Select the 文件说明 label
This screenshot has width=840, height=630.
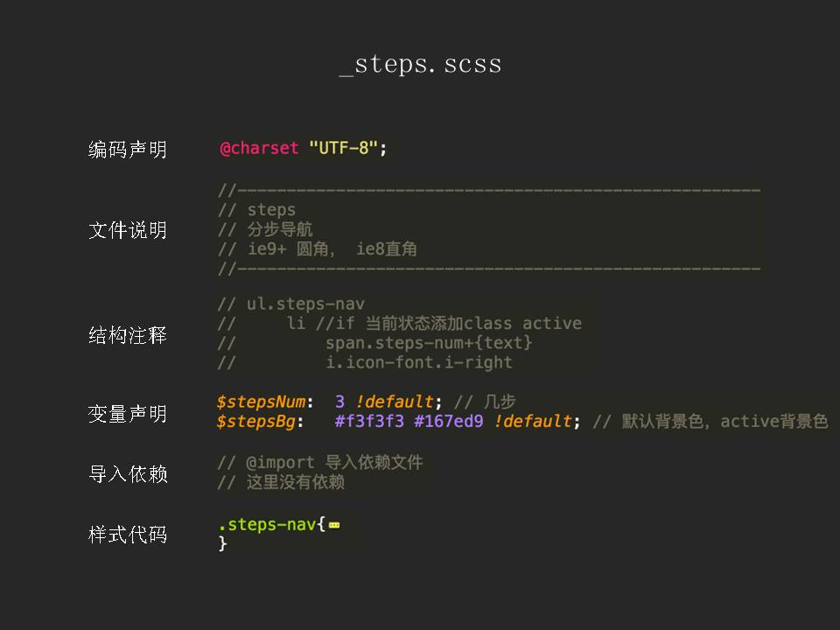click(x=128, y=230)
